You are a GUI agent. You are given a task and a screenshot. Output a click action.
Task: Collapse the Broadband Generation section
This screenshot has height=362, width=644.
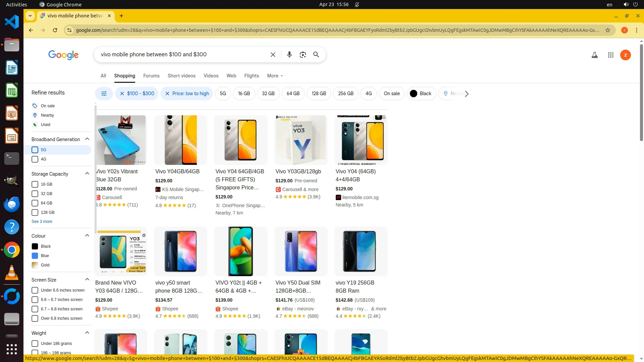[x=87, y=139]
